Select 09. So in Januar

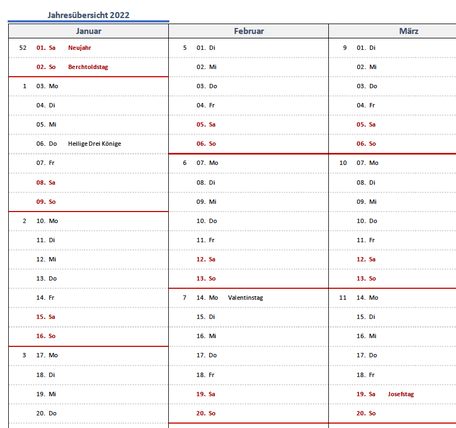click(46, 202)
